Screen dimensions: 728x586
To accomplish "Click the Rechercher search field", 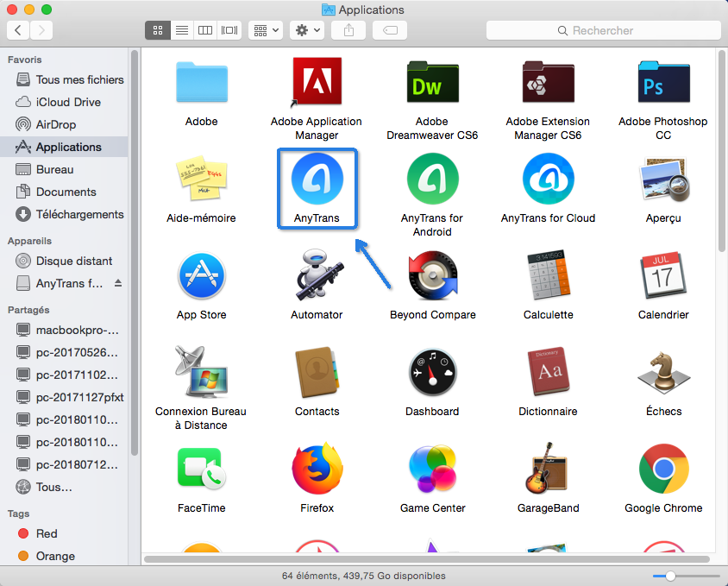I will [x=604, y=31].
